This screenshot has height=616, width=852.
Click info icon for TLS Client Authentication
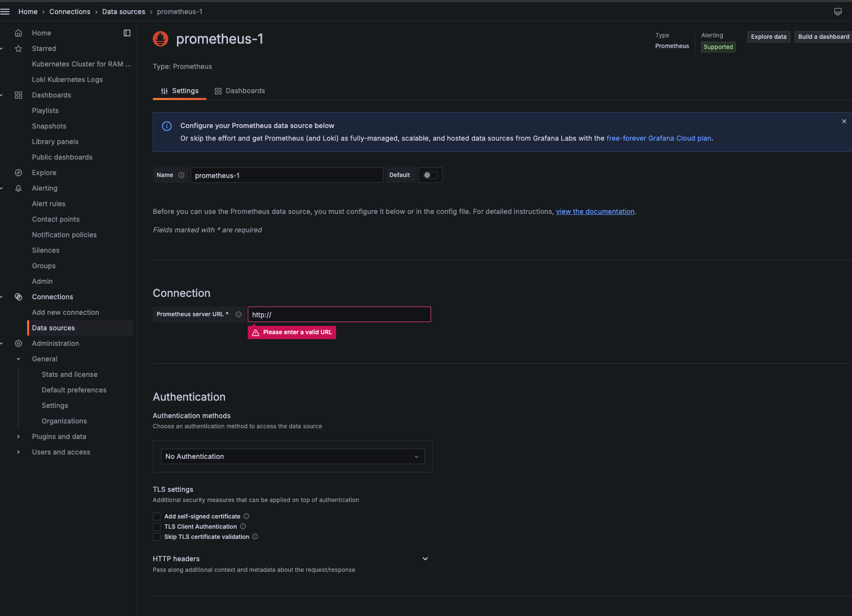point(243,526)
